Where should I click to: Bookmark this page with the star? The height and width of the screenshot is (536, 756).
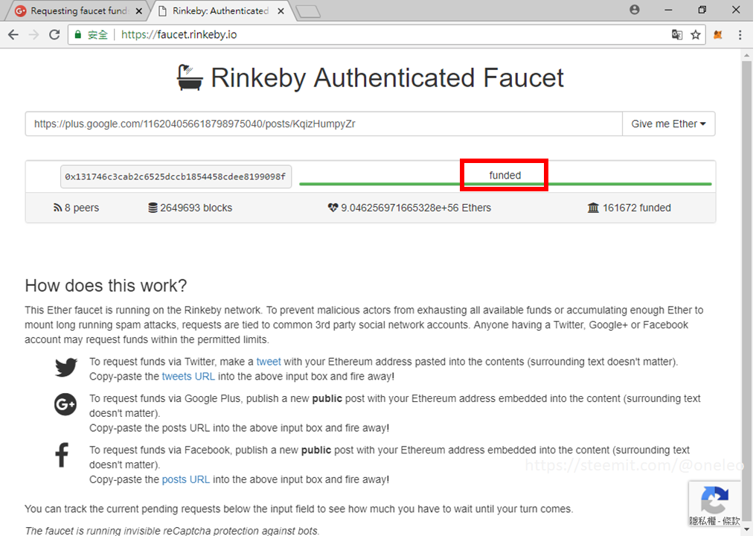tap(695, 35)
